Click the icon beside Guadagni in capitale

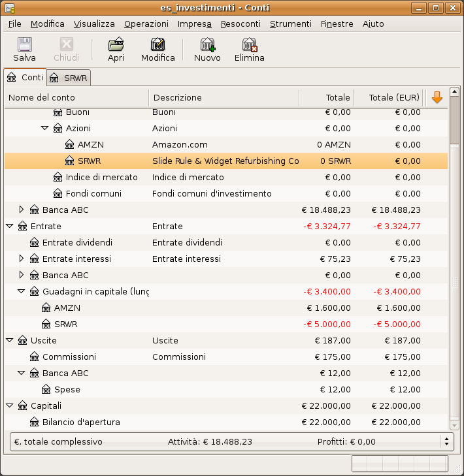click(35, 291)
